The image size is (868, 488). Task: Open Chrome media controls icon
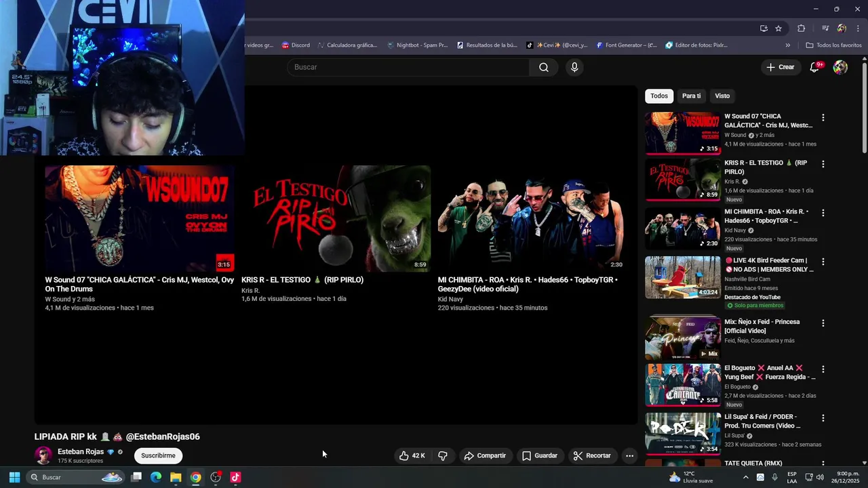pyautogui.click(x=825, y=28)
